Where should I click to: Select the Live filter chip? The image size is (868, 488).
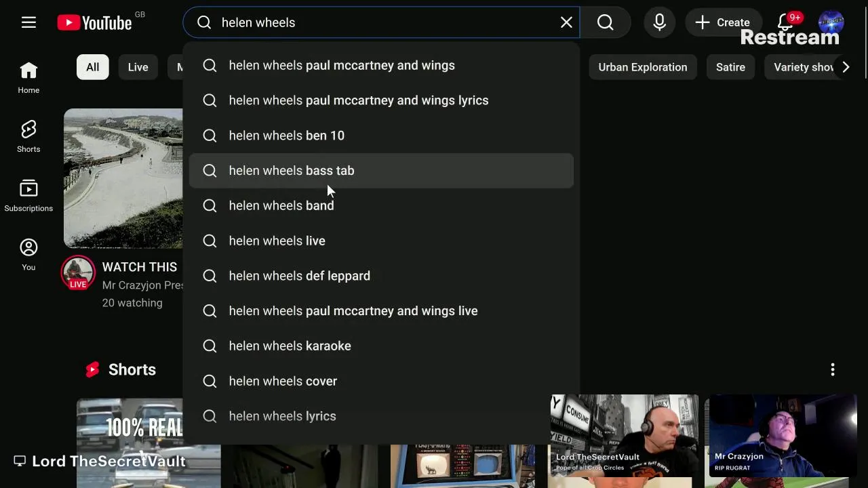point(138,67)
